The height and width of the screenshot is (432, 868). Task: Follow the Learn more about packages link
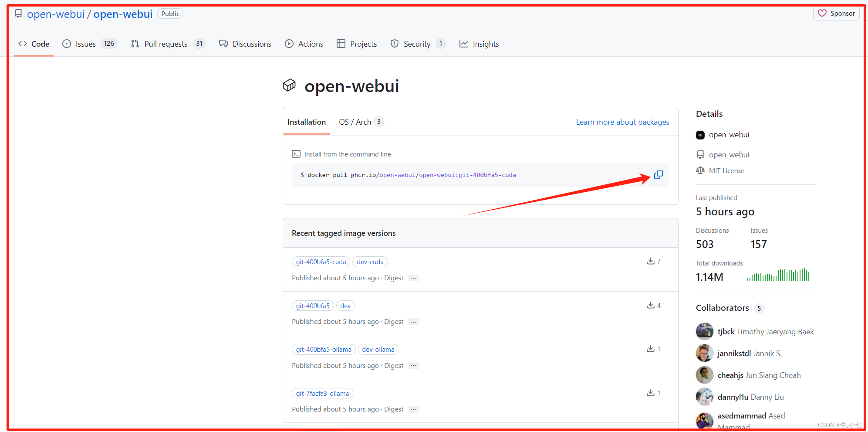622,122
